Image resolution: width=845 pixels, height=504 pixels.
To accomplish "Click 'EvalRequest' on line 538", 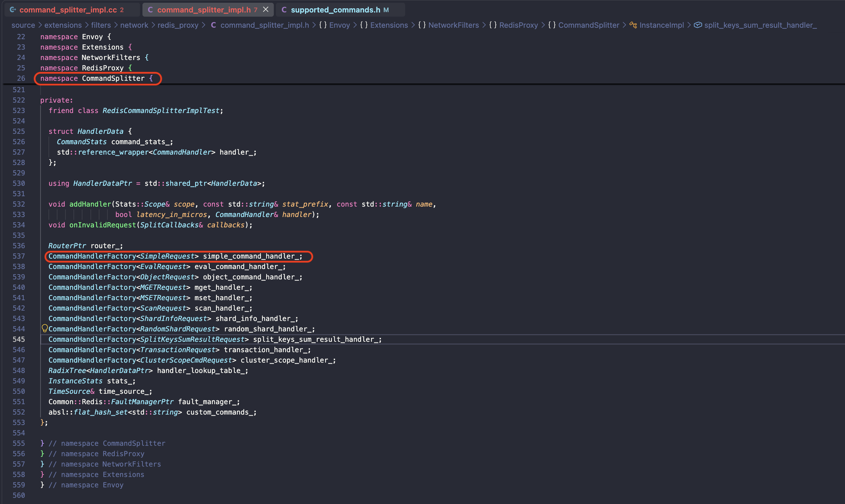I will click(163, 267).
